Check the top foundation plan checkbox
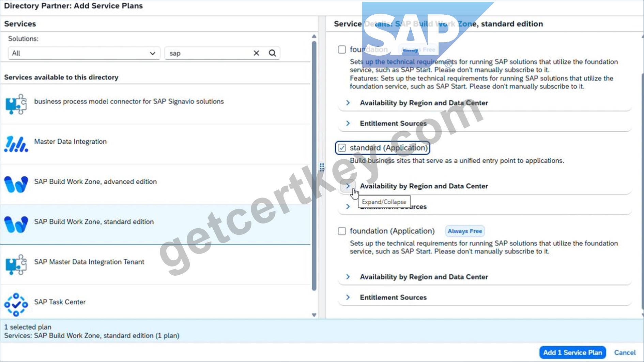The height and width of the screenshot is (362, 644). 342,49
